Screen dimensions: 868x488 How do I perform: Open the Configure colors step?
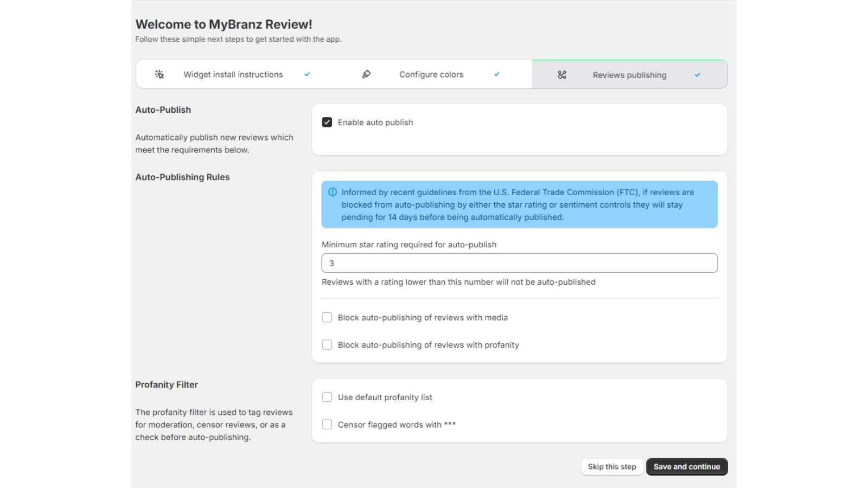tap(431, 74)
